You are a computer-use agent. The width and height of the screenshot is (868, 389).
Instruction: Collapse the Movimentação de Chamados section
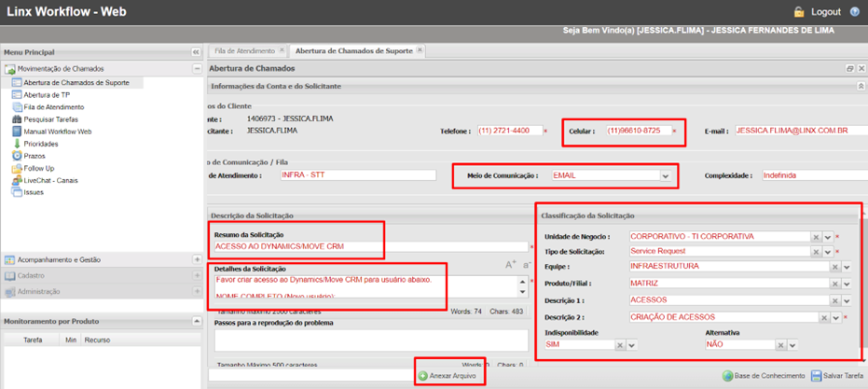click(197, 69)
